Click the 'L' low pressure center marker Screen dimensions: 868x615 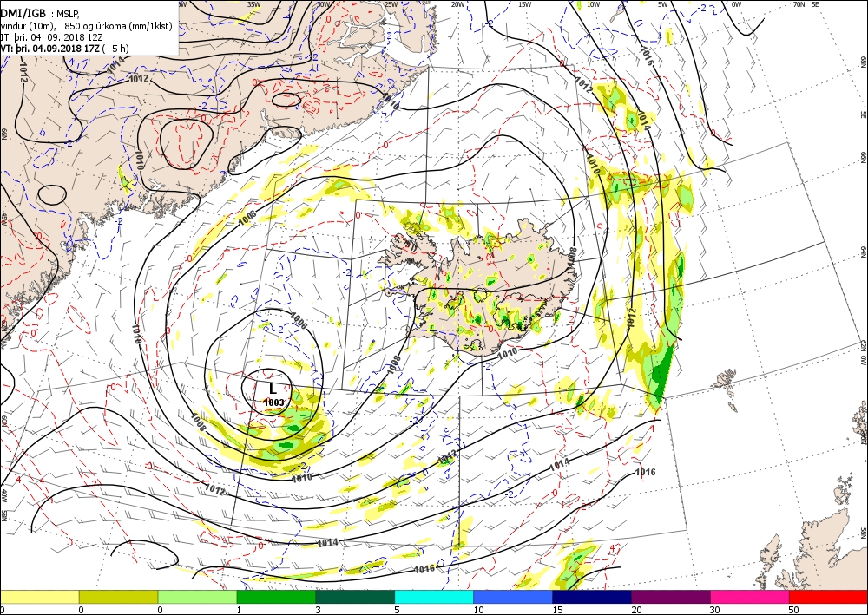coord(272,389)
